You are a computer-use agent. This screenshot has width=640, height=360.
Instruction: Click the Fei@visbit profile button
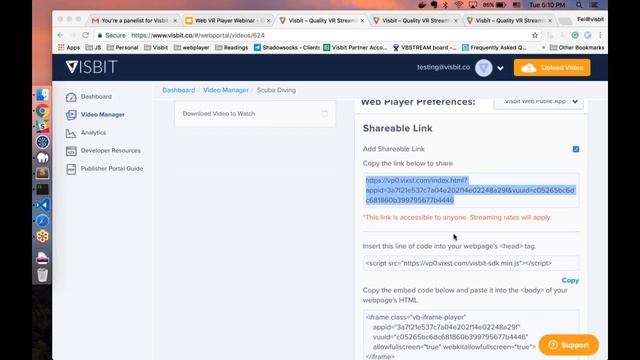coord(590,19)
